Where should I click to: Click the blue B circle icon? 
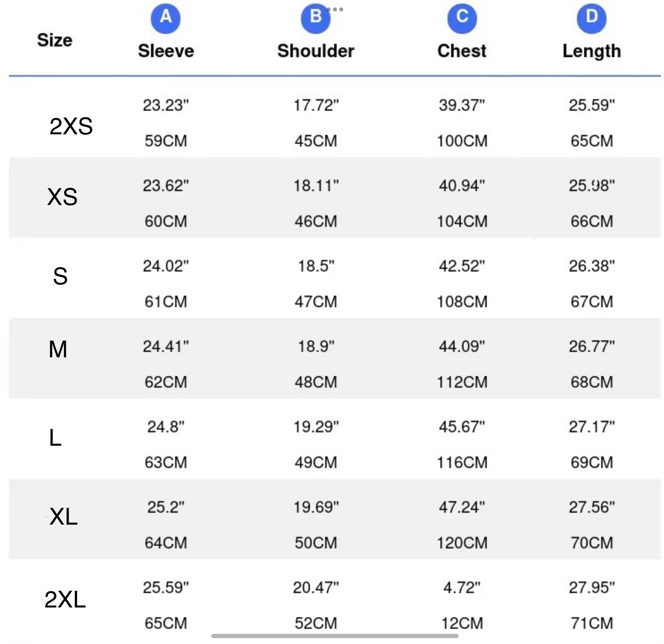[315, 18]
